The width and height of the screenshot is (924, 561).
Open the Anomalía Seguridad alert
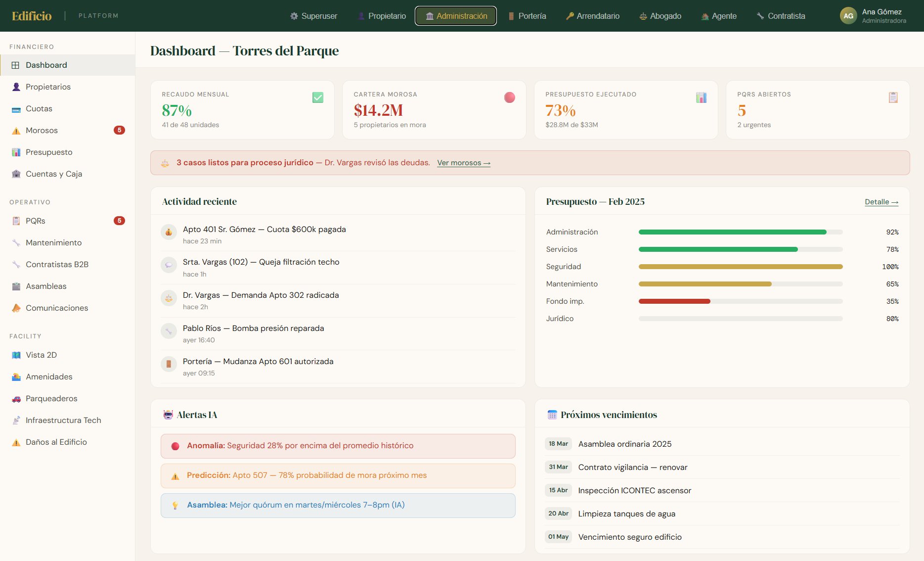338,446
